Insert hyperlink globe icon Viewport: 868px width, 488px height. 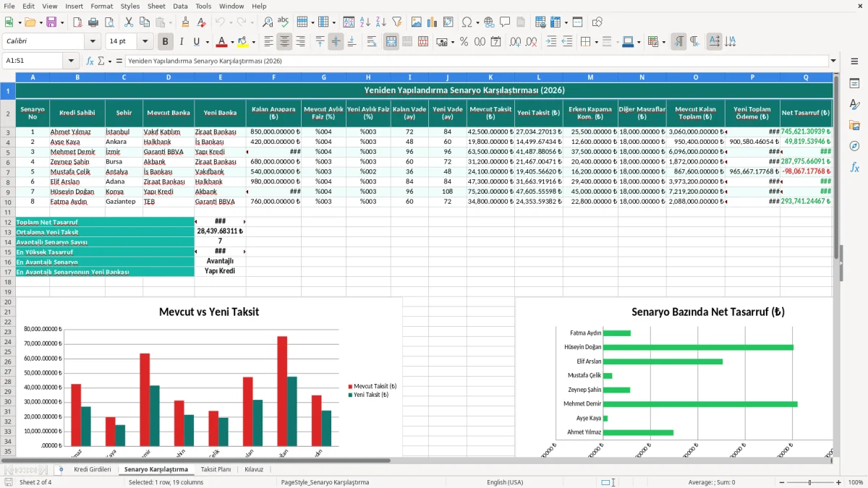tap(489, 22)
